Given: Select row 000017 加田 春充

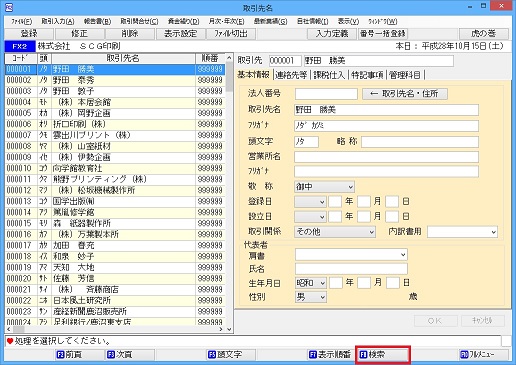Looking at the screenshot, I should 115,245.
